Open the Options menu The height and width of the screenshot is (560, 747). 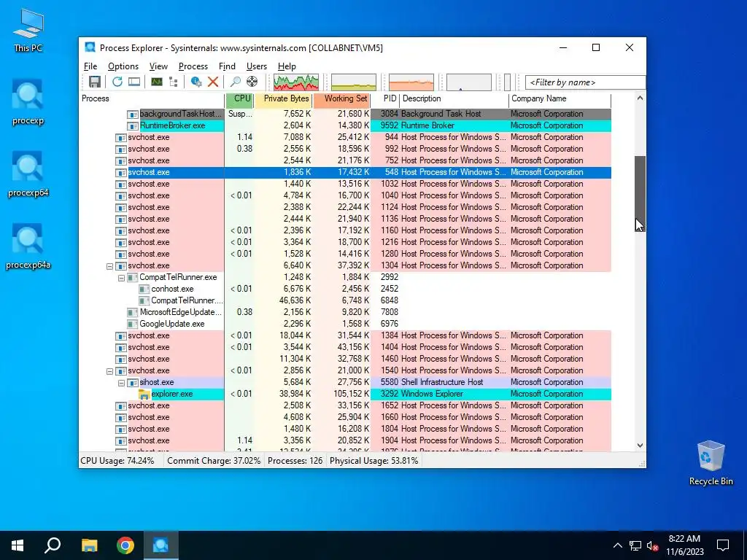click(123, 66)
